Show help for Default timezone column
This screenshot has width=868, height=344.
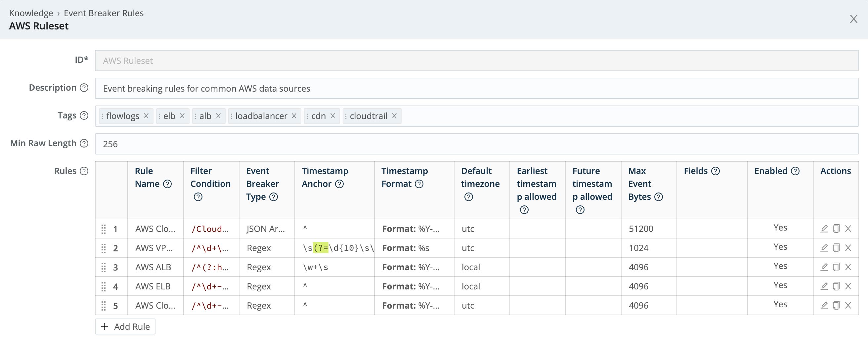pos(469,197)
